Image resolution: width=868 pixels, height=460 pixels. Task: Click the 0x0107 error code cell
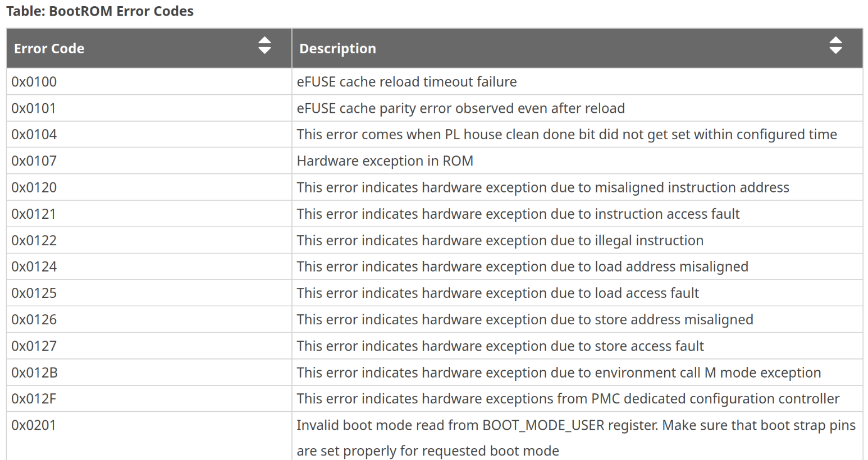[34, 161]
